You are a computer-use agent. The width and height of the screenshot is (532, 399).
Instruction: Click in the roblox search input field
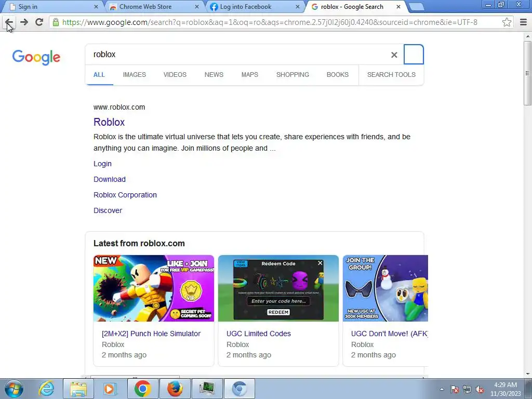point(237,54)
